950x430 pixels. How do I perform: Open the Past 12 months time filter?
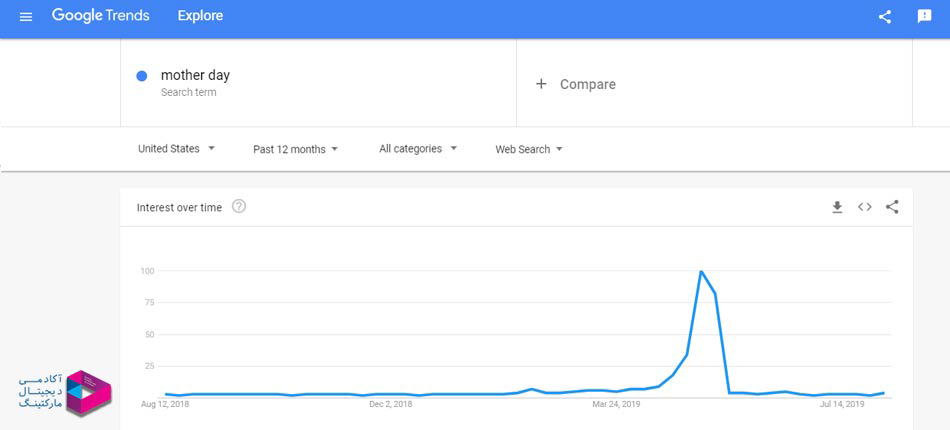[x=295, y=149]
